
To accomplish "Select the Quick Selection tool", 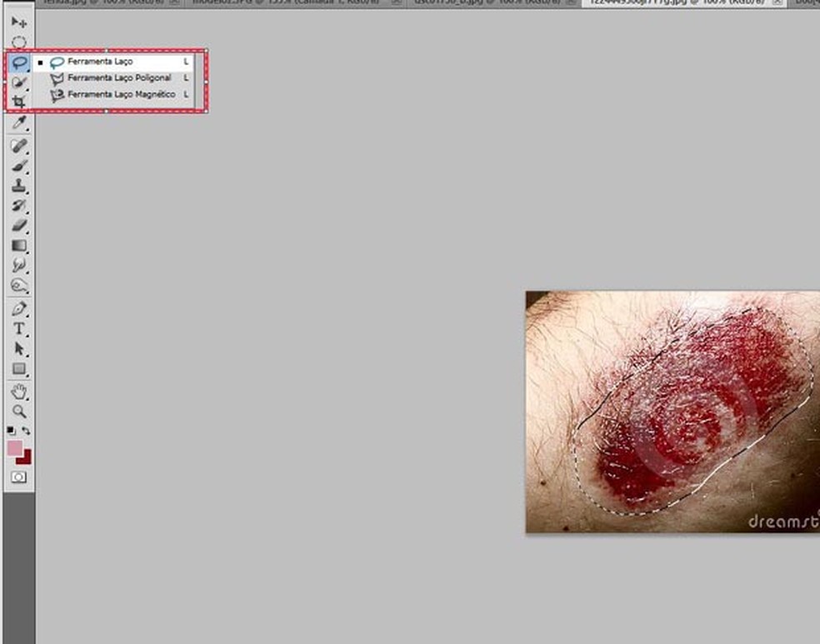I will [18, 82].
